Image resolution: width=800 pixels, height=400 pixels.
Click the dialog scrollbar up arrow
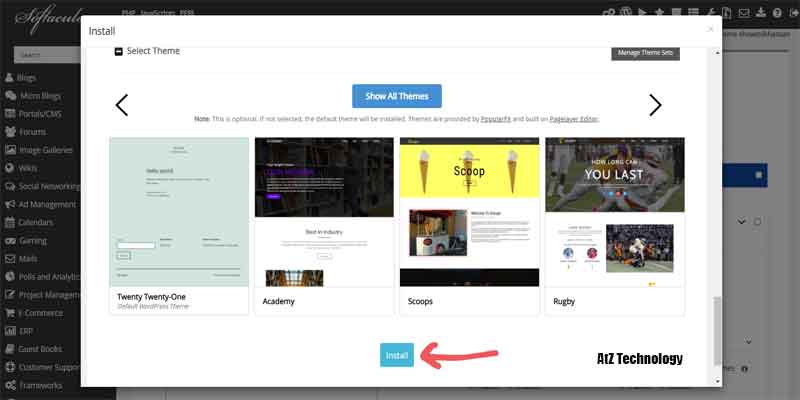point(717,53)
